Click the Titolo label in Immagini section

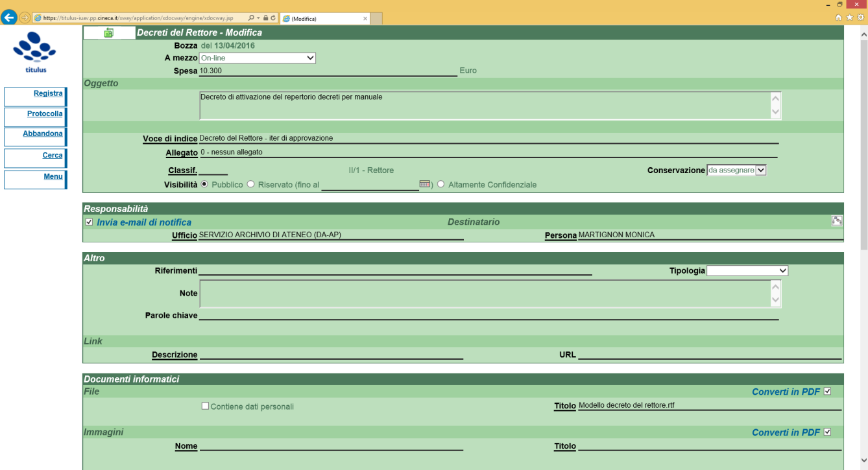(565, 446)
